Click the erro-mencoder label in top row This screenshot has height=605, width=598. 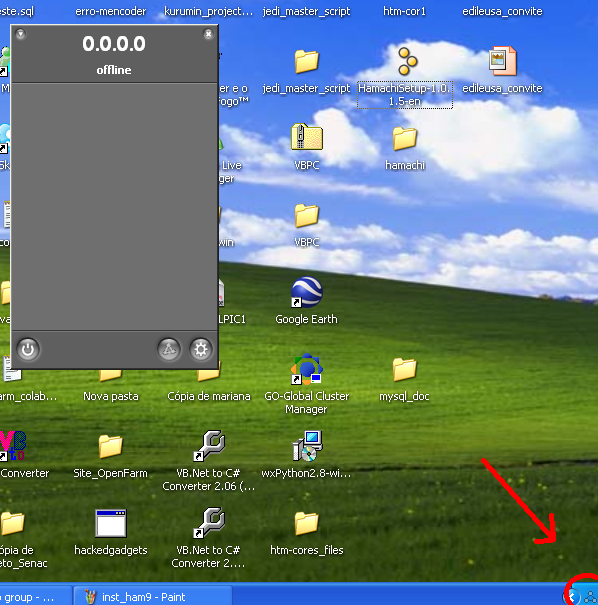[x=111, y=11]
